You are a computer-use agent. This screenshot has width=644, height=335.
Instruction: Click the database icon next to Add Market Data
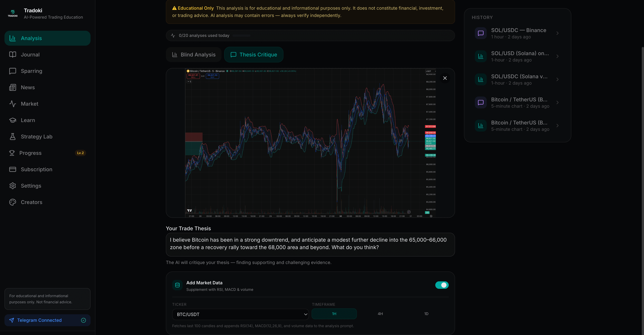(x=177, y=285)
